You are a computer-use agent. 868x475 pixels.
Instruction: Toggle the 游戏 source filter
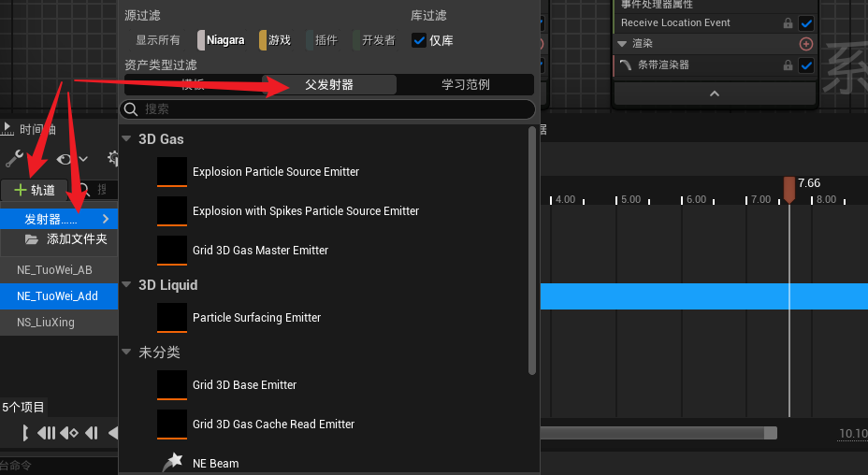click(x=275, y=40)
